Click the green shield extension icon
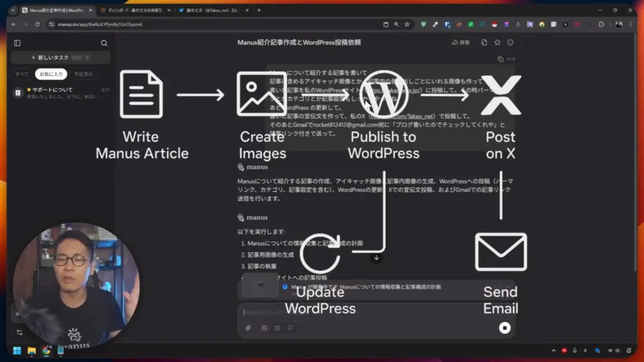The image size is (644, 362). [x=423, y=25]
